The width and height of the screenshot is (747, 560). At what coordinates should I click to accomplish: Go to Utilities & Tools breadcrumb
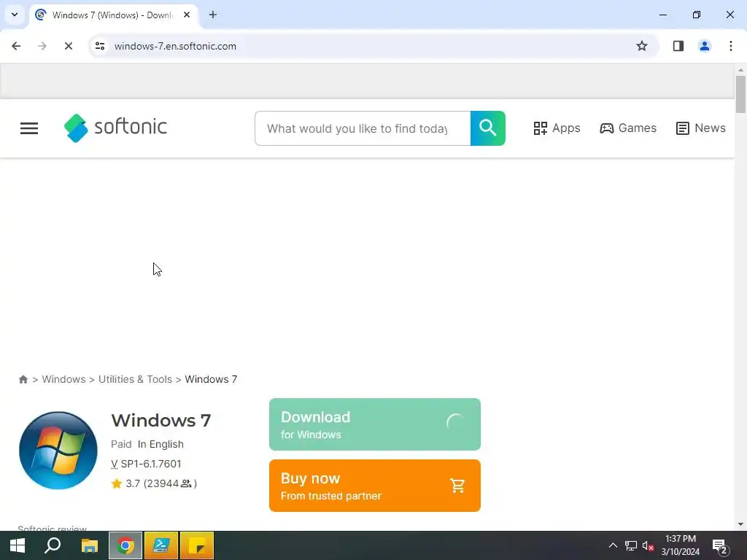[135, 379]
